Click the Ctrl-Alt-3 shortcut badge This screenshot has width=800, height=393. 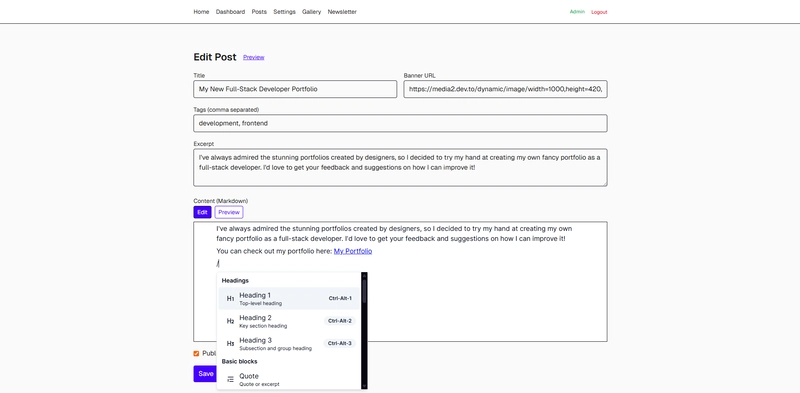[x=340, y=343]
